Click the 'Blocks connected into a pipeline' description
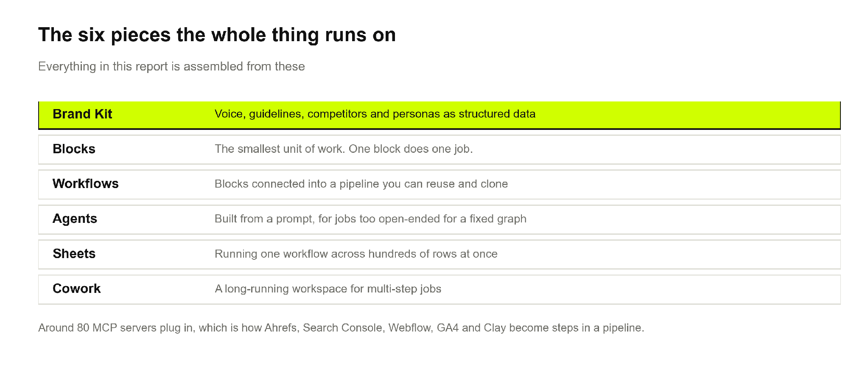Viewport: 868px width, 371px height. pyautogui.click(x=361, y=184)
